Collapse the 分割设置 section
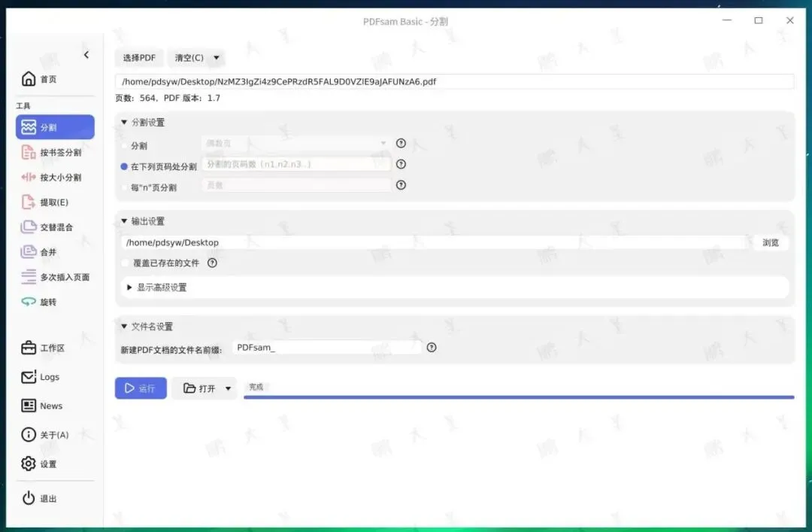812x532 pixels. click(124, 123)
